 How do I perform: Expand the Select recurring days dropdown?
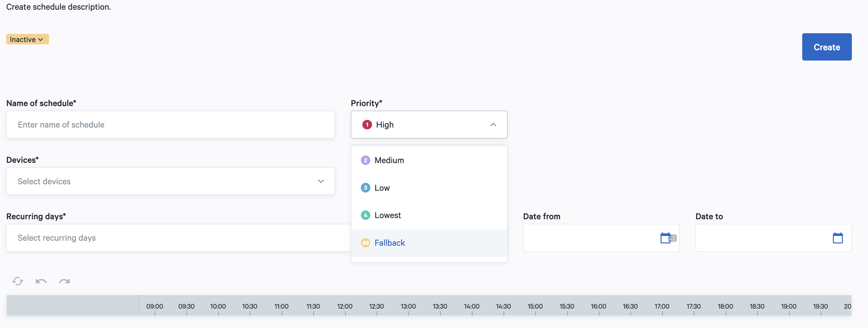tap(171, 238)
